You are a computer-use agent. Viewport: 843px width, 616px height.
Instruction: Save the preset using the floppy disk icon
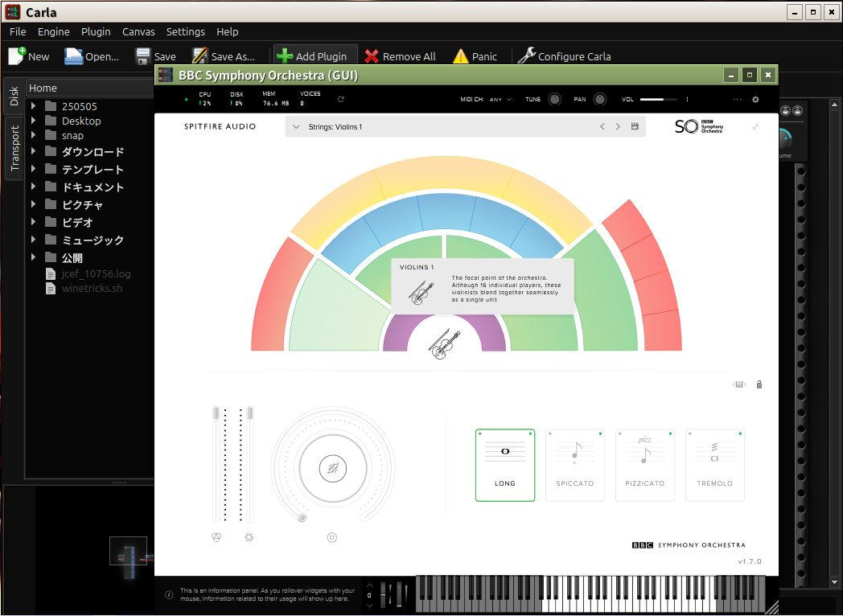635,127
